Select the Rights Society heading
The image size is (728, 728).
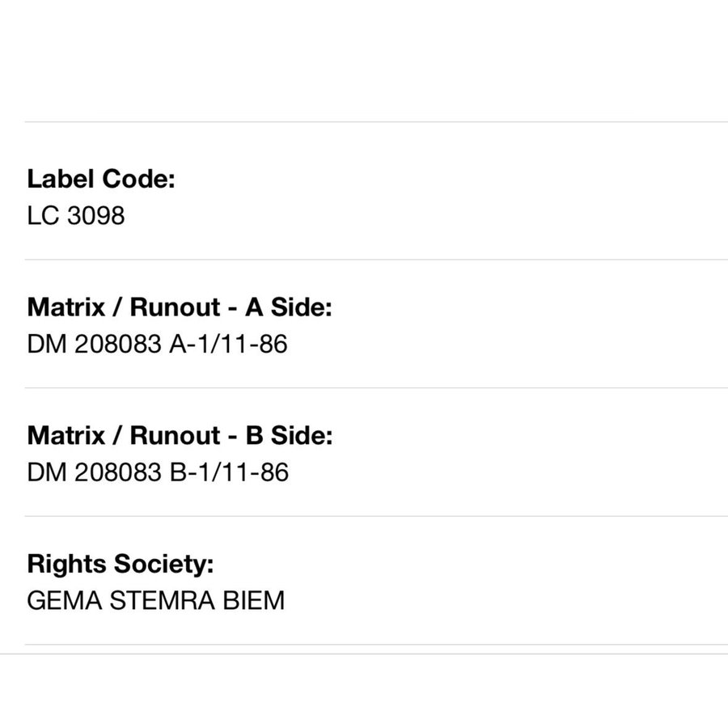[x=121, y=564]
